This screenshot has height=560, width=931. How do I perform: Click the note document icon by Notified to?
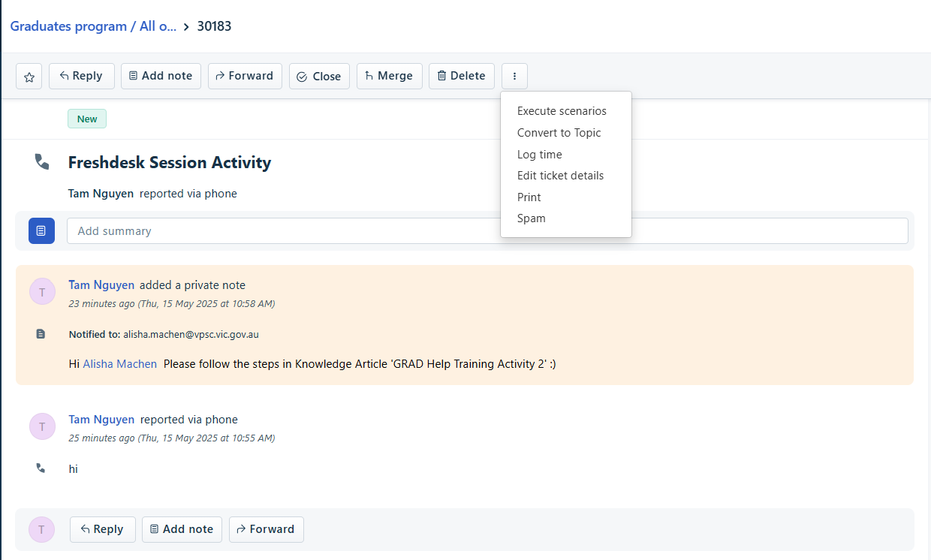click(41, 334)
